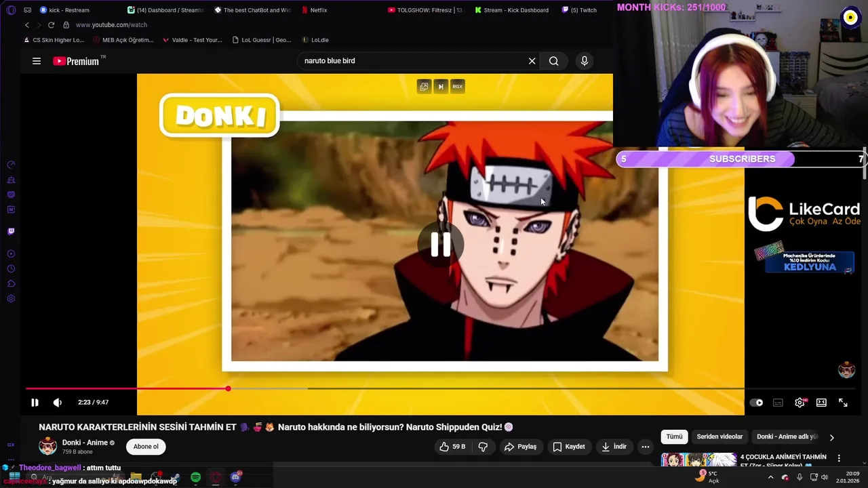The height and width of the screenshot is (488, 868).
Task: Dislike the video
Action: (484, 447)
